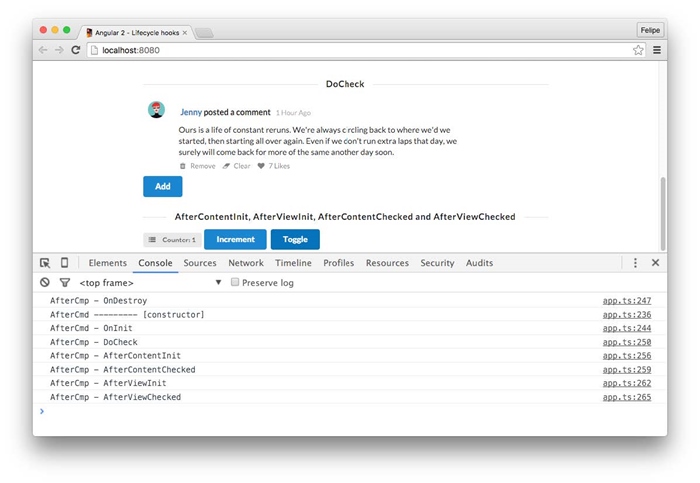Clear the console with the clear icon
Viewport: 700px width, 483px height.
(45, 283)
